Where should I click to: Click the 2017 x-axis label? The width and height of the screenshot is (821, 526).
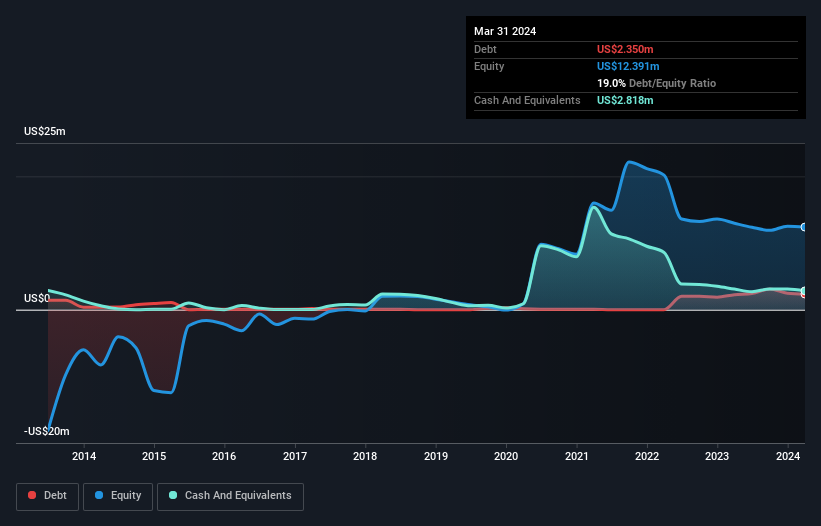295,456
